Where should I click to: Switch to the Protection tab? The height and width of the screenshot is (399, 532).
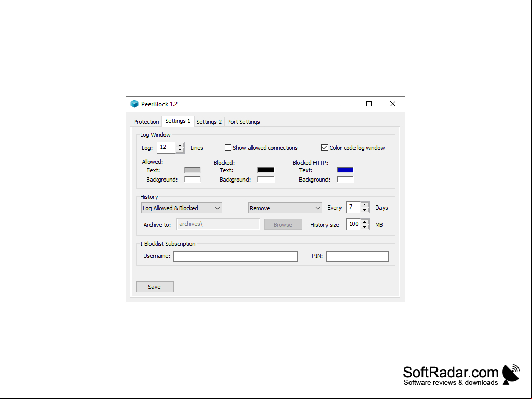[x=146, y=122]
